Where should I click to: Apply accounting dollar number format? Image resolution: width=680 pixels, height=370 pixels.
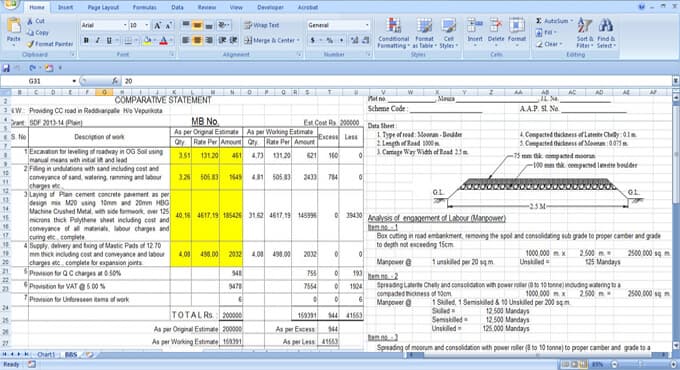[313, 40]
